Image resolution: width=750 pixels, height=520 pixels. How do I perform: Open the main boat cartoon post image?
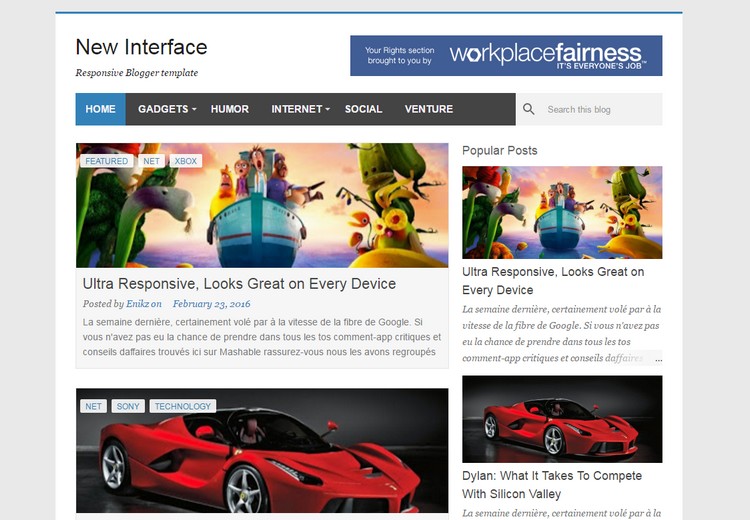[262, 205]
